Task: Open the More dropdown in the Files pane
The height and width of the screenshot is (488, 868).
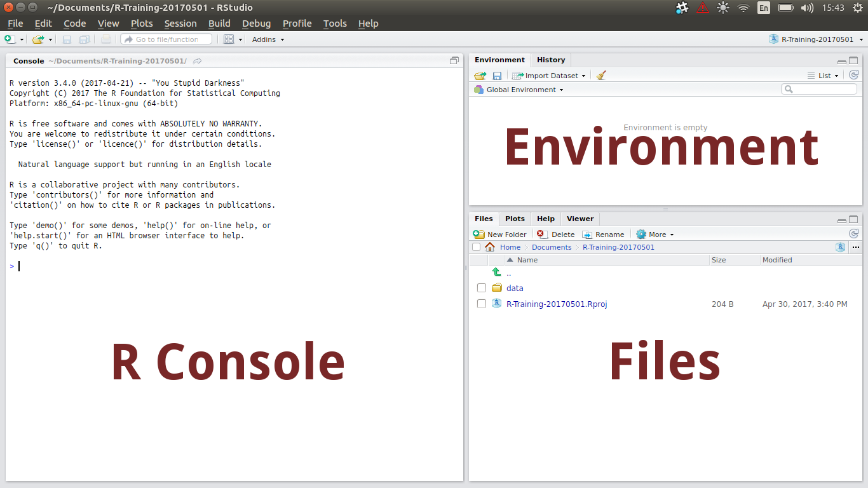Action: click(656, 234)
